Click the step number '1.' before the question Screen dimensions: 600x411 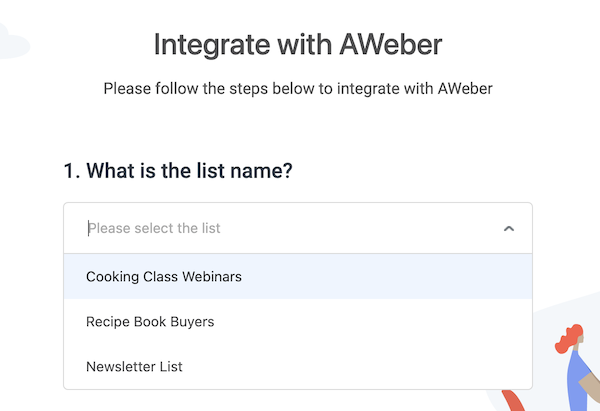(x=71, y=171)
